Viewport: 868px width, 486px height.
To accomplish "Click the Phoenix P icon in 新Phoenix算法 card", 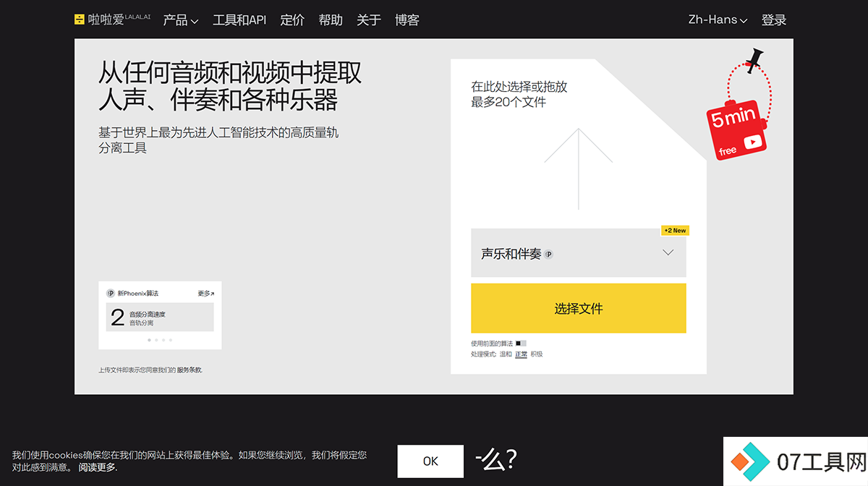I will [111, 294].
